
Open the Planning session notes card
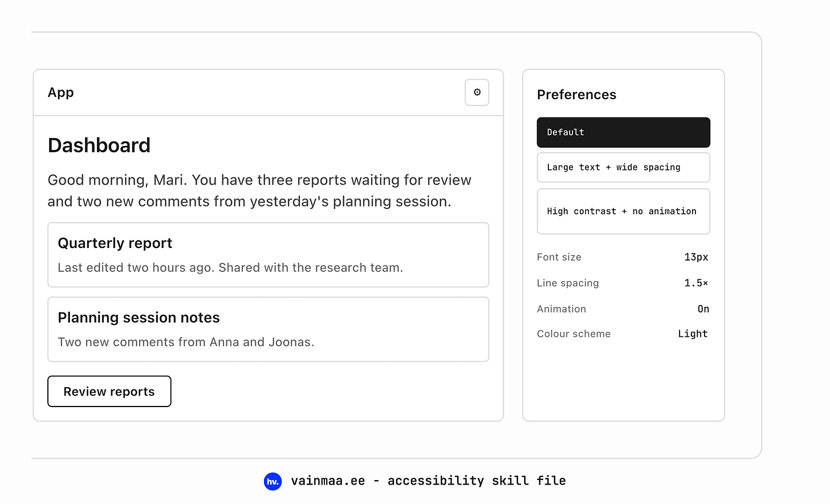[x=268, y=329]
